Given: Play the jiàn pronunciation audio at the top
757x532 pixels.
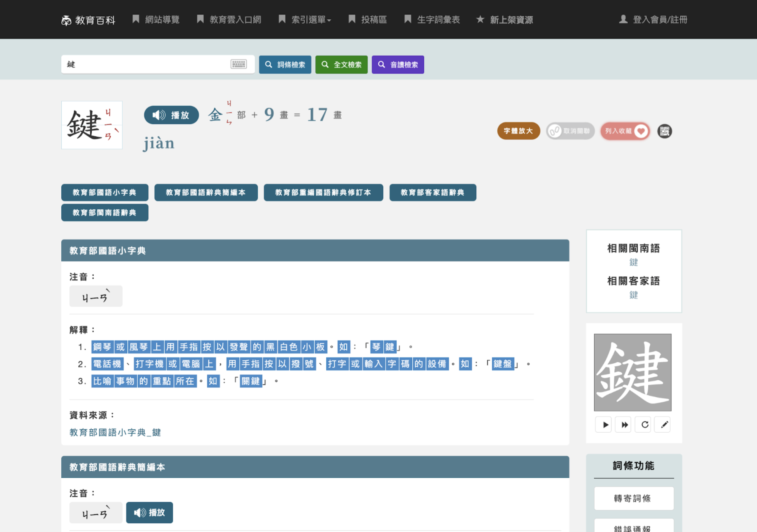Looking at the screenshot, I should (x=171, y=115).
